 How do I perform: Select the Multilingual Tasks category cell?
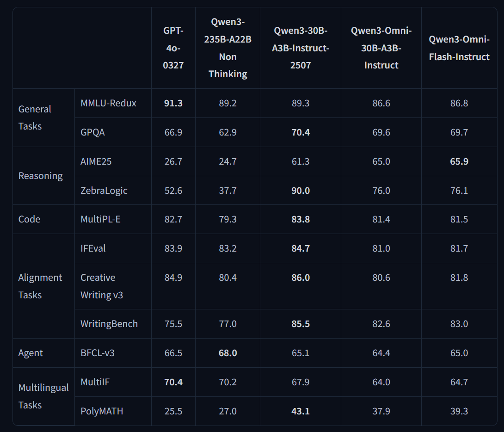pos(43,396)
